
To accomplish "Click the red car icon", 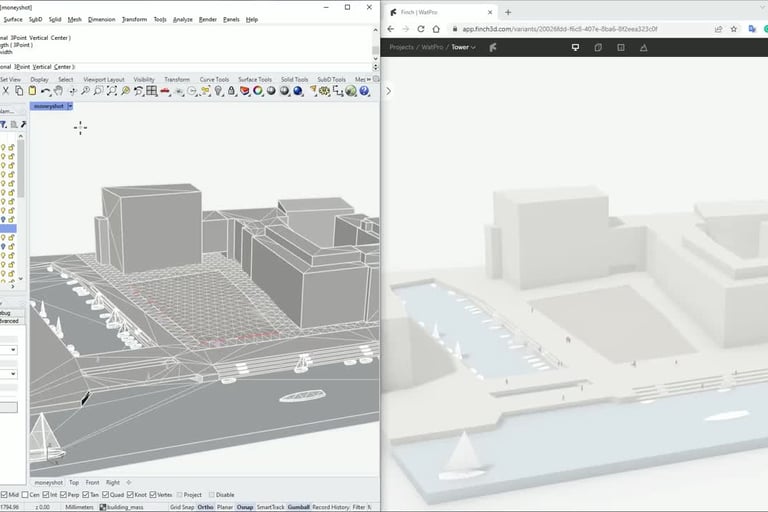I will click(165, 91).
